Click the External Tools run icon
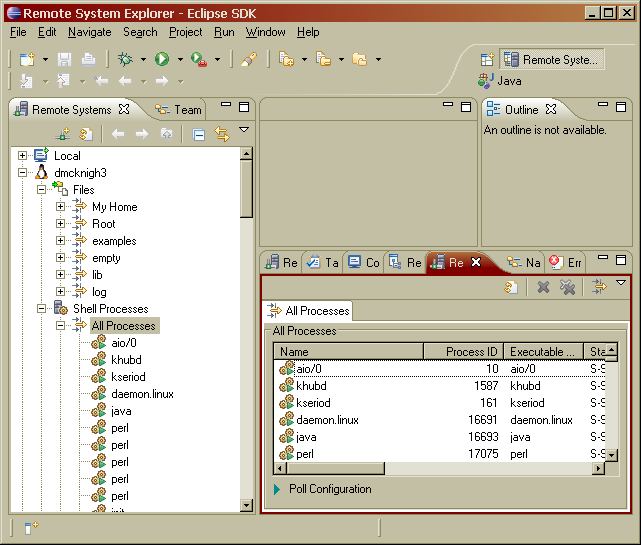The width and height of the screenshot is (641, 545). pos(199,60)
